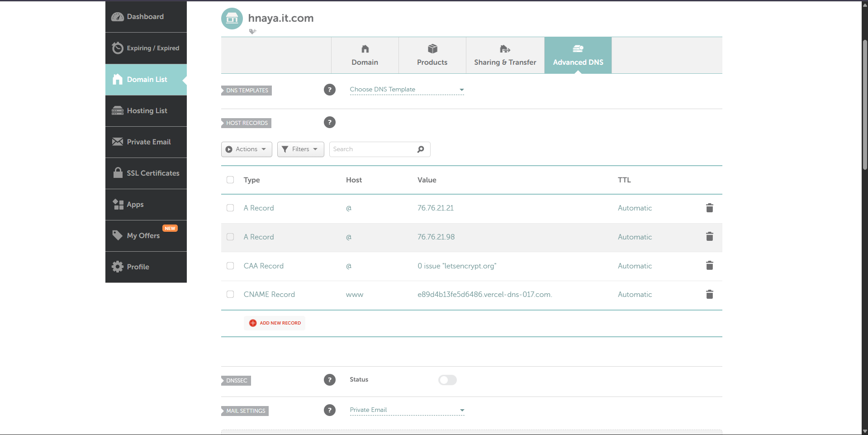
Task: Check the 76.76.21.98 A Record row
Action: pyautogui.click(x=230, y=237)
